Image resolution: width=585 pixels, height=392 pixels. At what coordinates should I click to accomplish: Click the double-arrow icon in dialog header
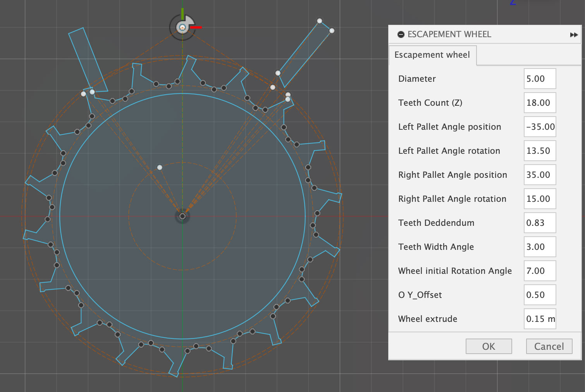click(574, 35)
